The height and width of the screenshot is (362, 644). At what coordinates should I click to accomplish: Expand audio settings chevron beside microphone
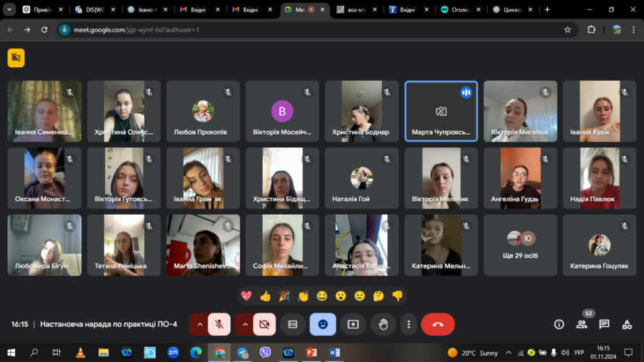[x=199, y=324]
